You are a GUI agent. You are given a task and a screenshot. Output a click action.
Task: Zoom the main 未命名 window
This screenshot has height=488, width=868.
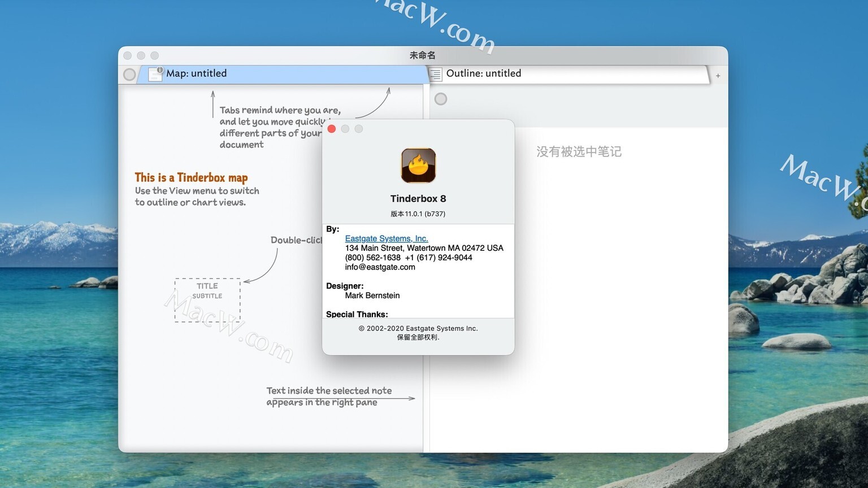(155, 55)
